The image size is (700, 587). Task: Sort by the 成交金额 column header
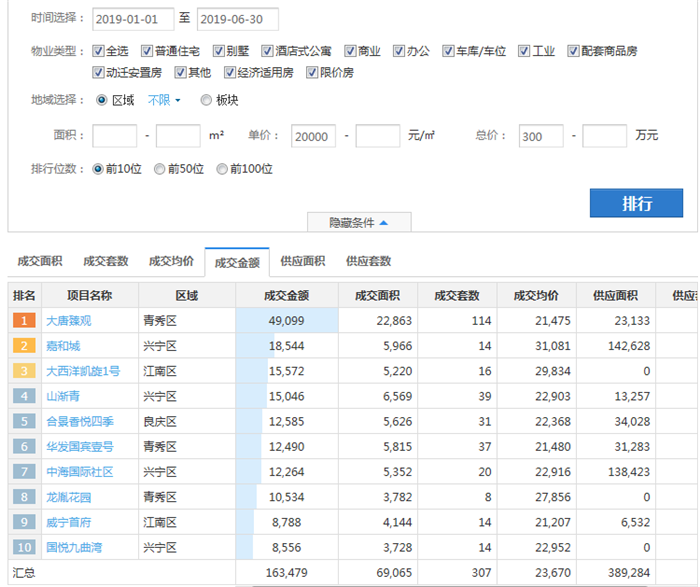point(287,296)
